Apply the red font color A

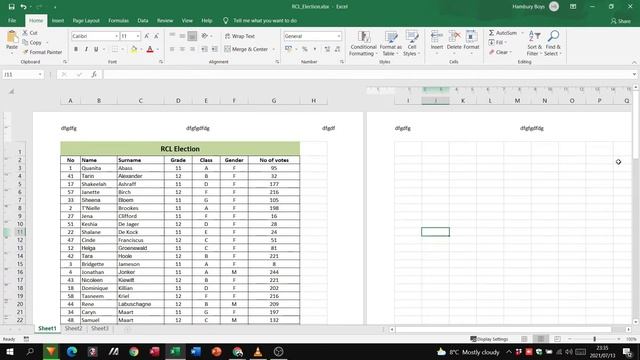tap(150, 49)
